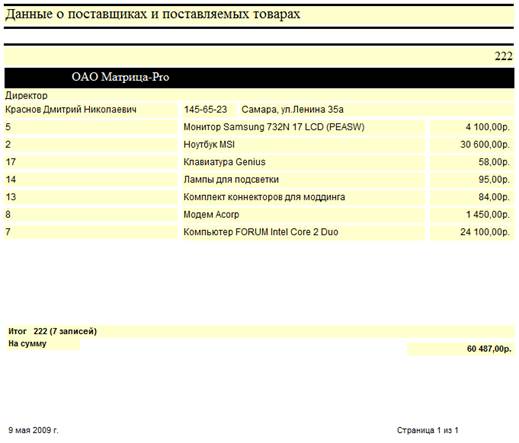Click the Лампы для подсветки item
The height and width of the screenshot is (443, 519).
(x=231, y=180)
